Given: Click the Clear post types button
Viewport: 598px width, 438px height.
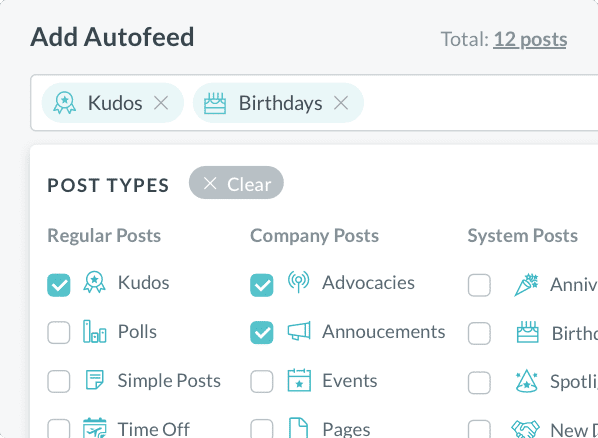Looking at the screenshot, I should pyautogui.click(x=236, y=183).
